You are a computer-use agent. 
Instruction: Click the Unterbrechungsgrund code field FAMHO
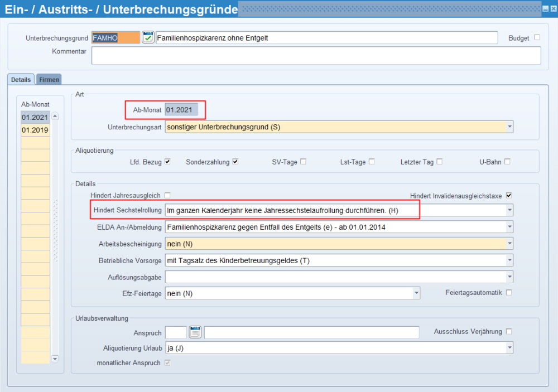[116, 38]
